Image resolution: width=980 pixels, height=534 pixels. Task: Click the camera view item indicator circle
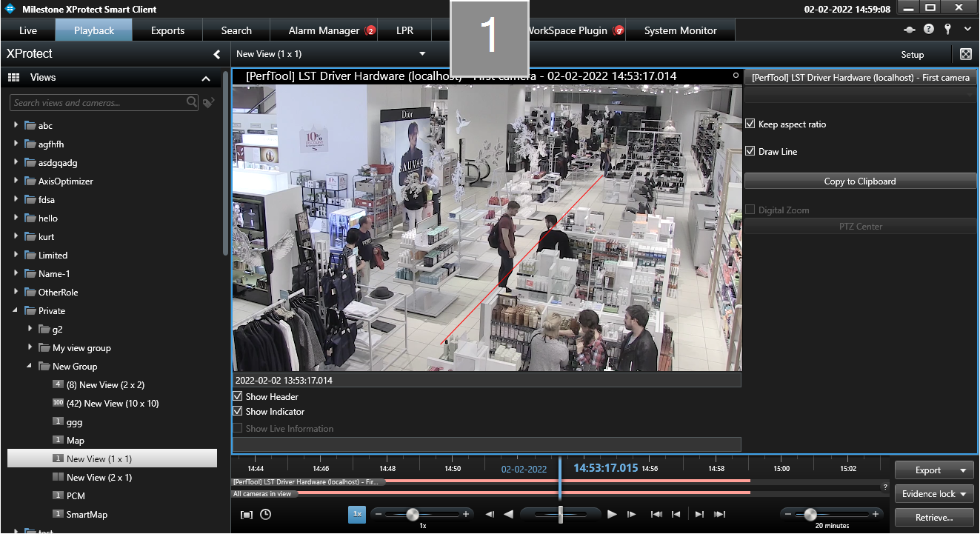click(x=736, y=76)
